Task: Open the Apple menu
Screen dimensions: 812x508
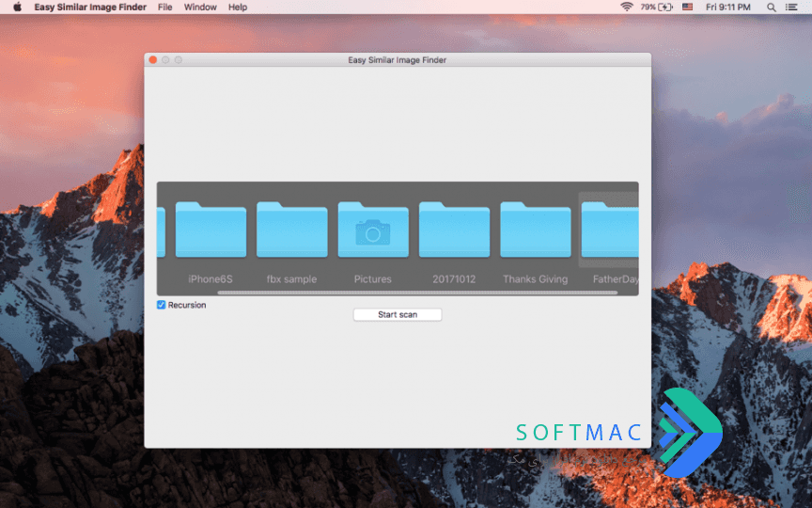Action: coord(17,7)
